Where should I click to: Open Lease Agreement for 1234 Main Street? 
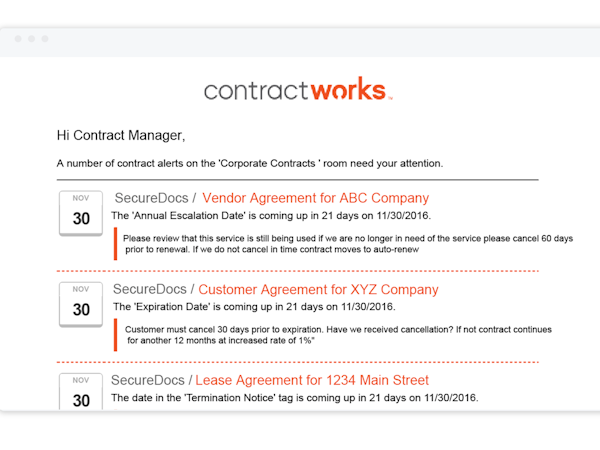click(x=312, y=380)
